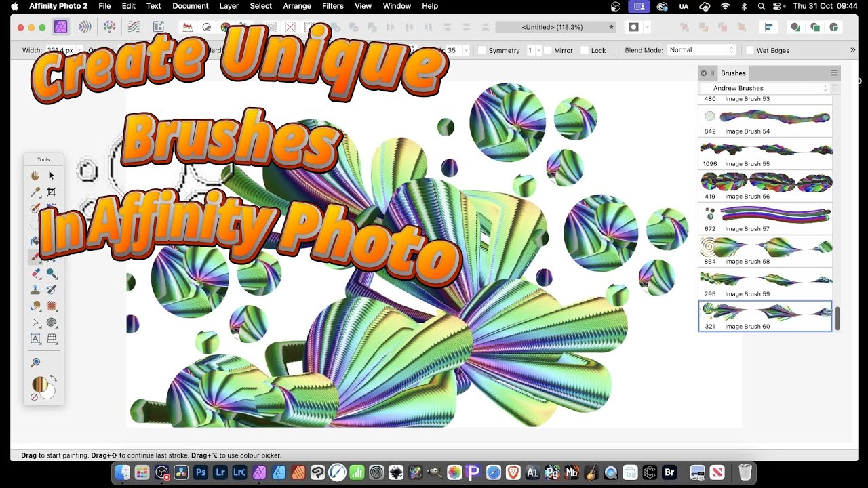Select the Zoom tool
The image size is (868, 488).
point(35,363)
